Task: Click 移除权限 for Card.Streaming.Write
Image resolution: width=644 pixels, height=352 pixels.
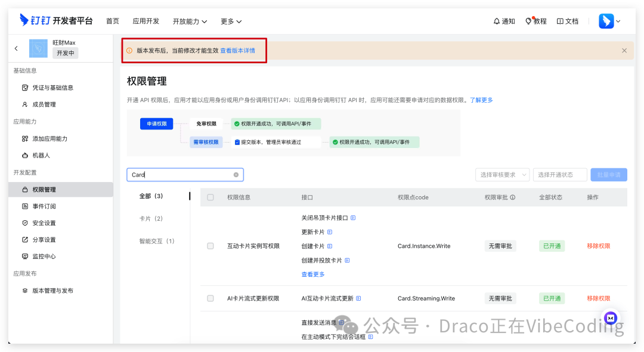Action: [598, 298]
